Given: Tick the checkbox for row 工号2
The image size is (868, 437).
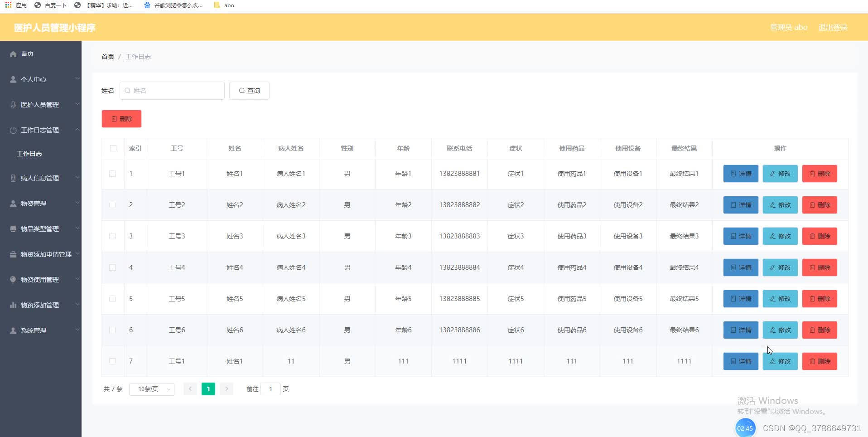Looking at the screenshot, I should [112, 205].
